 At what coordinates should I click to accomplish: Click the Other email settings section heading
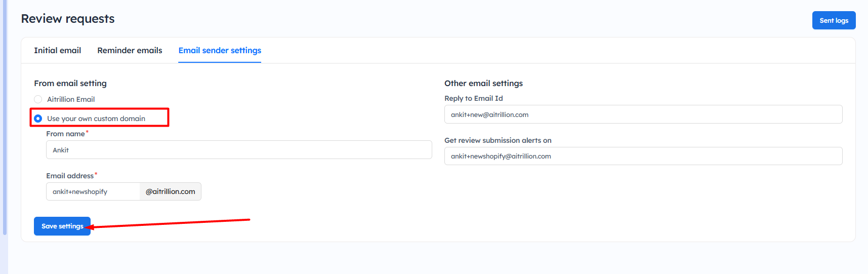coord(483,83)
